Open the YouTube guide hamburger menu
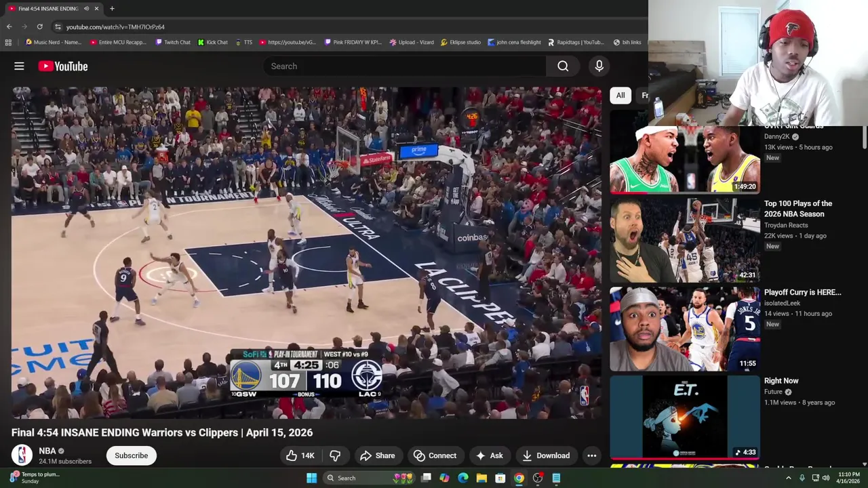 pyautogui.click(x=19, y=66)
